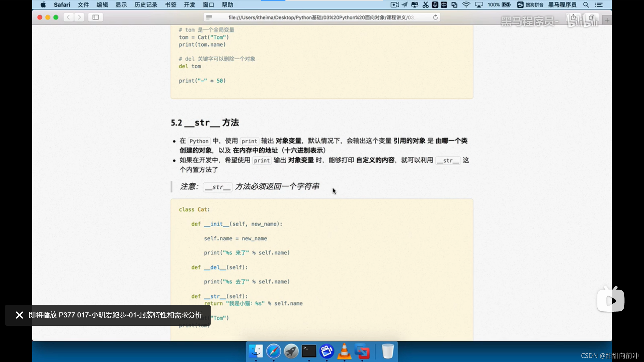Open Launchpad rocket in the Dock
The image size is (644, 362).
[x=291, y=351]
